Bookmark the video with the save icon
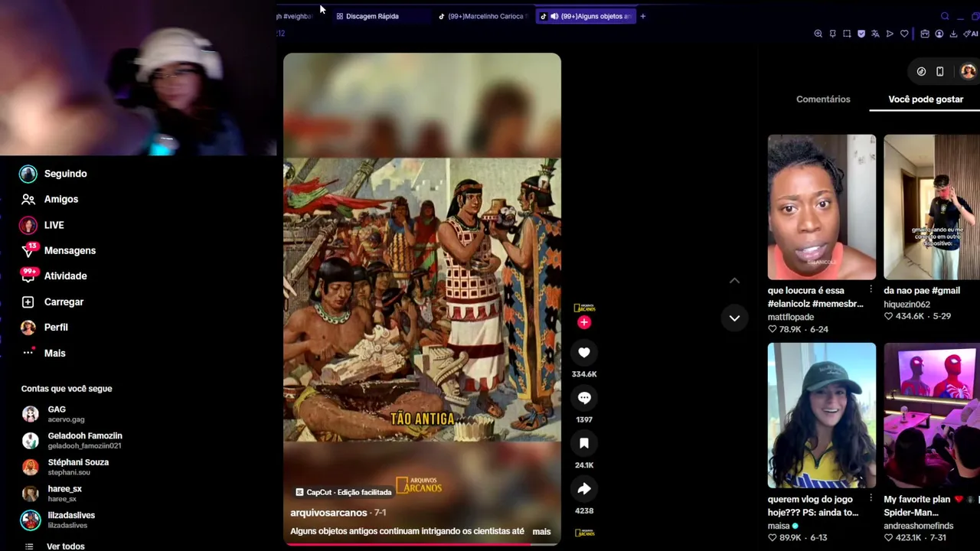 (584, 443)
